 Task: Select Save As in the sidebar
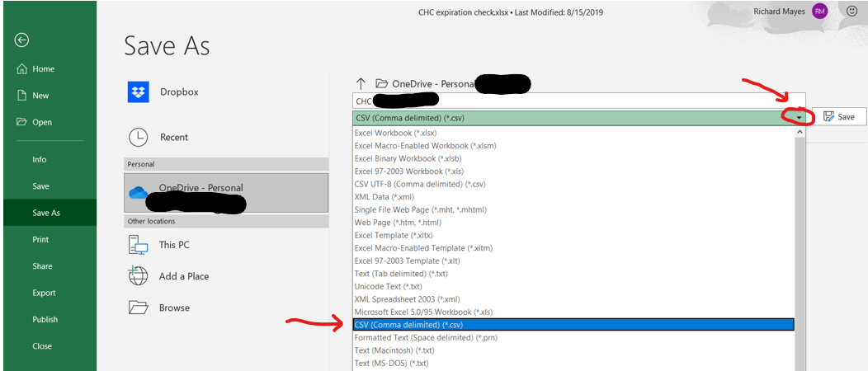[x=48, y=213]
